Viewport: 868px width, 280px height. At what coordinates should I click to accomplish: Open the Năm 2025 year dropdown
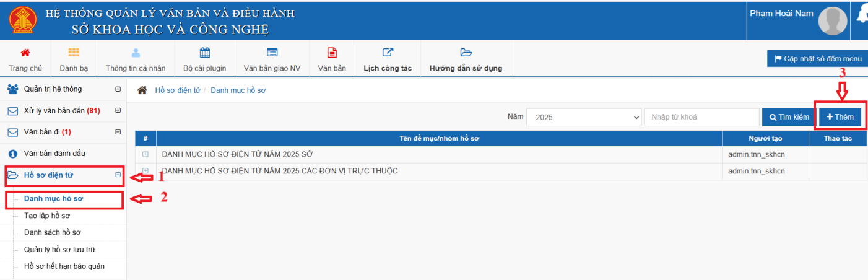[x=584, y=117]
